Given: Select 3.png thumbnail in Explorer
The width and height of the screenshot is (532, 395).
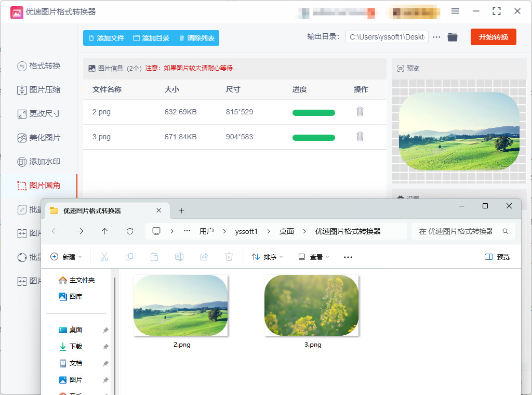Looking at the screenshot, I should click(x=312, y=306).
